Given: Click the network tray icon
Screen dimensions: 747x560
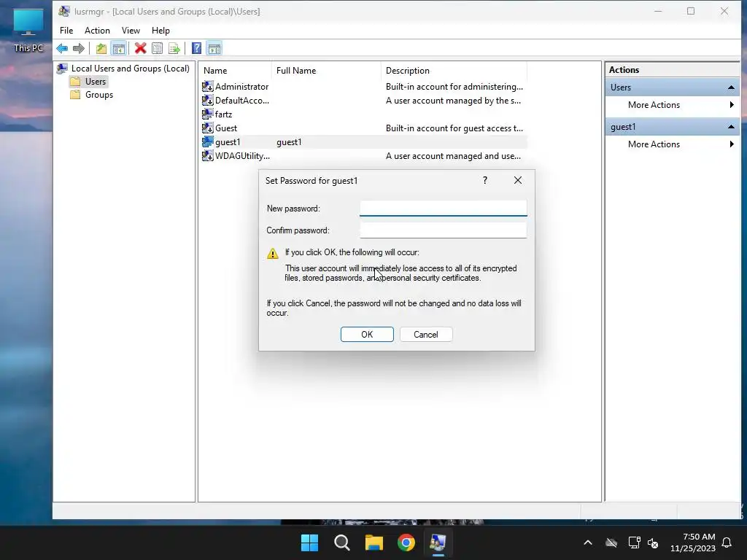Looking at the screenshot, I should pyautogui.click(x=634, y=542).
